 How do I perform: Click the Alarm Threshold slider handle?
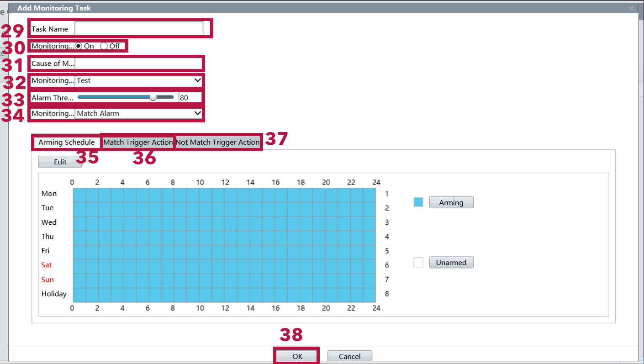pos(153,97)
